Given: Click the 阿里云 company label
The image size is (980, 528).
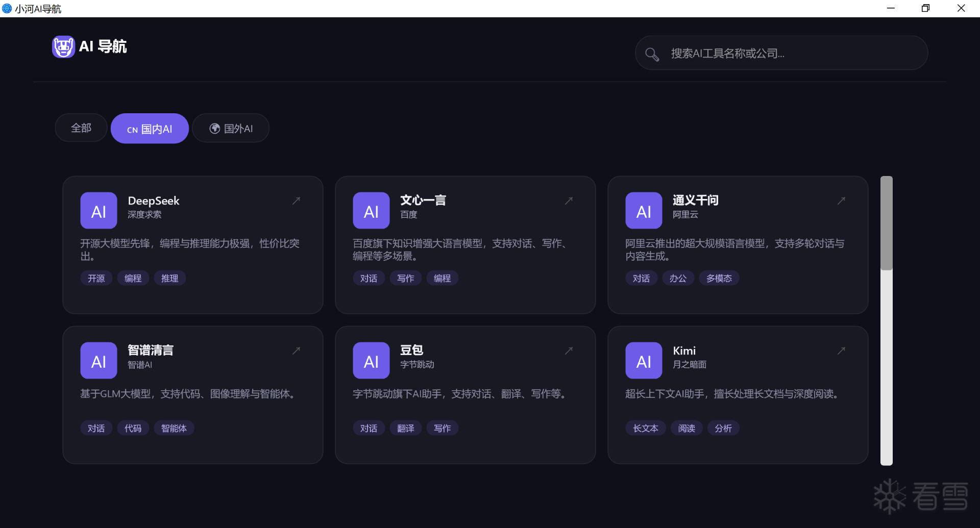Looking at the screenshot, I should (685, 215).
